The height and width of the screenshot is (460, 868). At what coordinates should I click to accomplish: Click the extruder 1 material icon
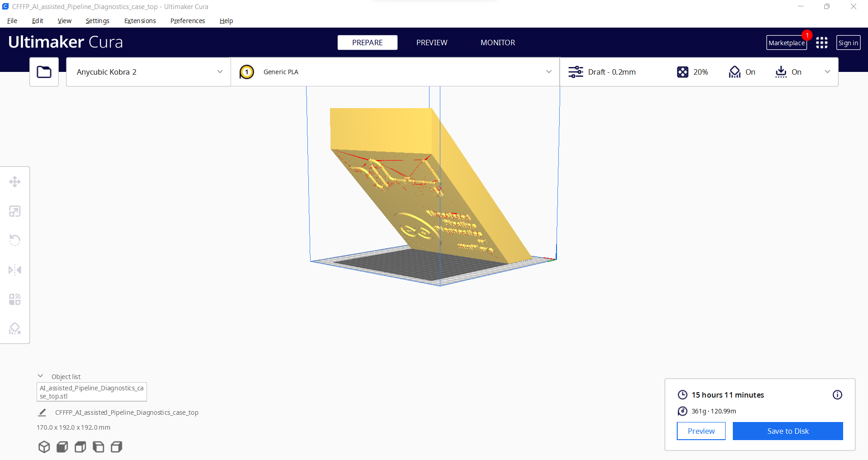[246, 72]
